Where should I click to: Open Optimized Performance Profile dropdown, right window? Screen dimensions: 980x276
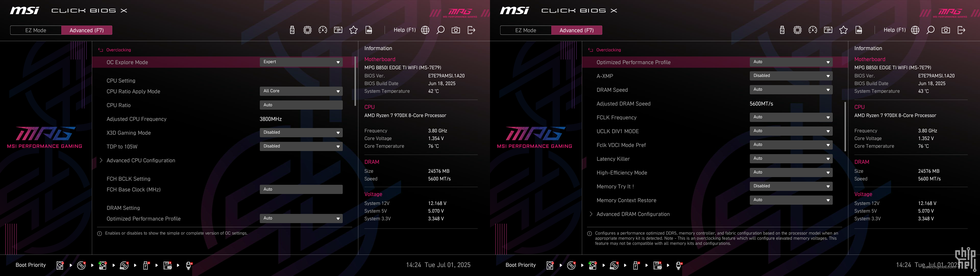point(791,62)
